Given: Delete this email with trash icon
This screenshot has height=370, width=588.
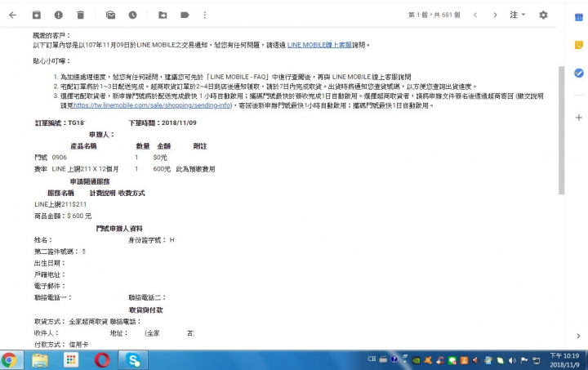Looking at the screenshot, I should pyautogui.click(x=81, y=15).
